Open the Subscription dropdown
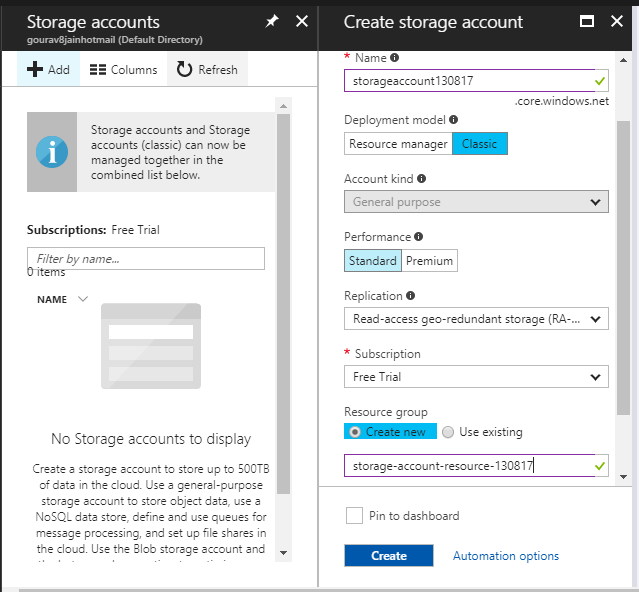 point(476,377)
